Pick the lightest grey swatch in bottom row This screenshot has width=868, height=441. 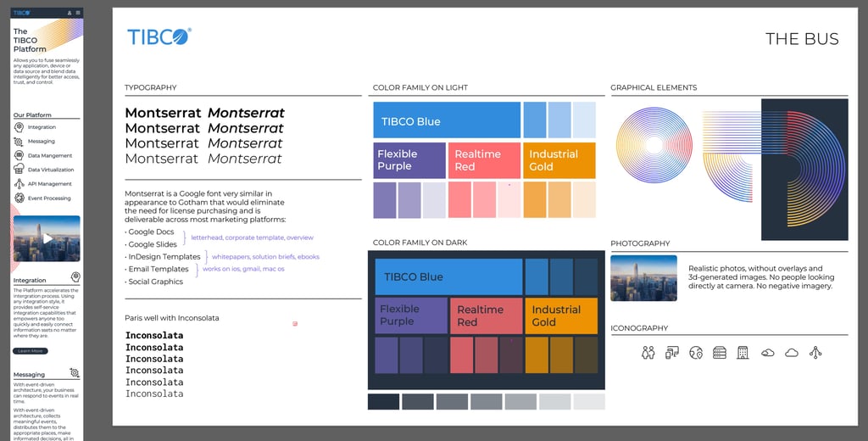(589, 402)
